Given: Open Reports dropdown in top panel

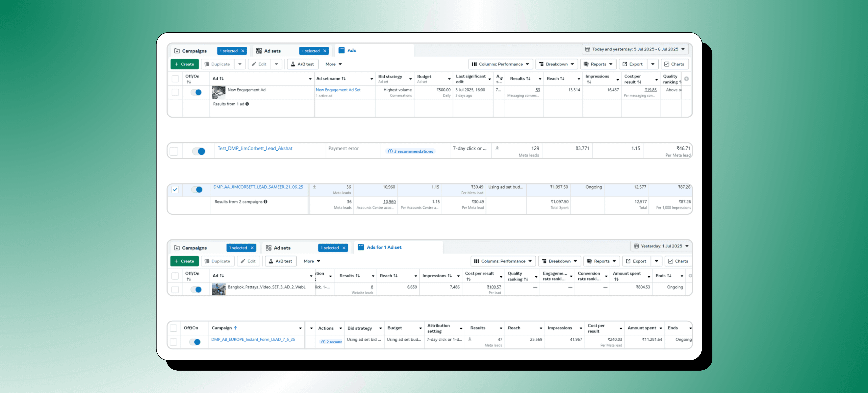Looking at the screenshot, I should pyautogui.click(x=599, y=64).
